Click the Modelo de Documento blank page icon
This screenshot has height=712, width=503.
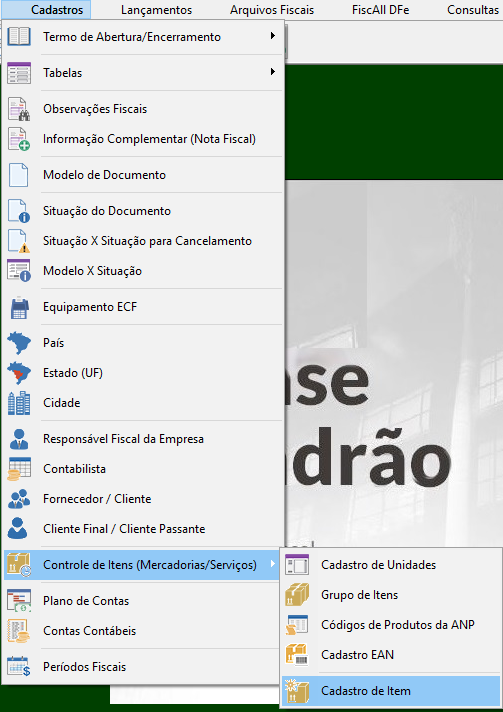19,175
